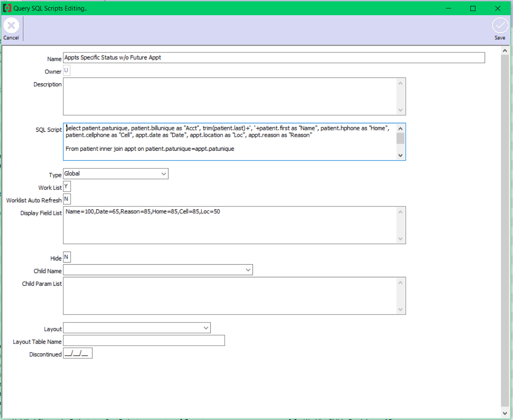The image size is (513, 420).
Task: Open the Layout dropdown list
Action: click(x=206, y=328)
